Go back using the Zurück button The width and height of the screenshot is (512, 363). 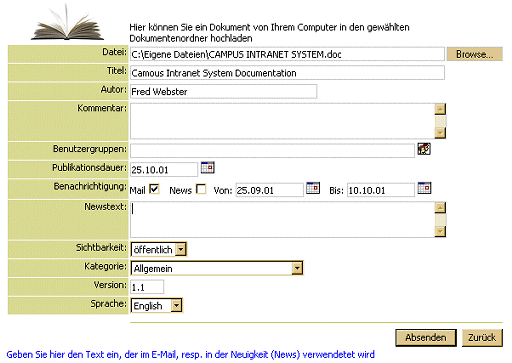click(x=482, y=338)
